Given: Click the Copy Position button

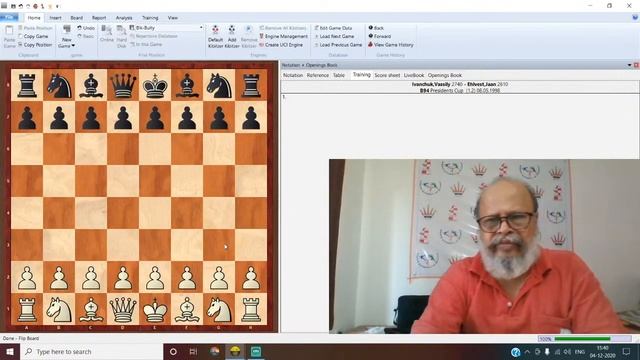Looking at the screenshot, I should tap(34, 45).
